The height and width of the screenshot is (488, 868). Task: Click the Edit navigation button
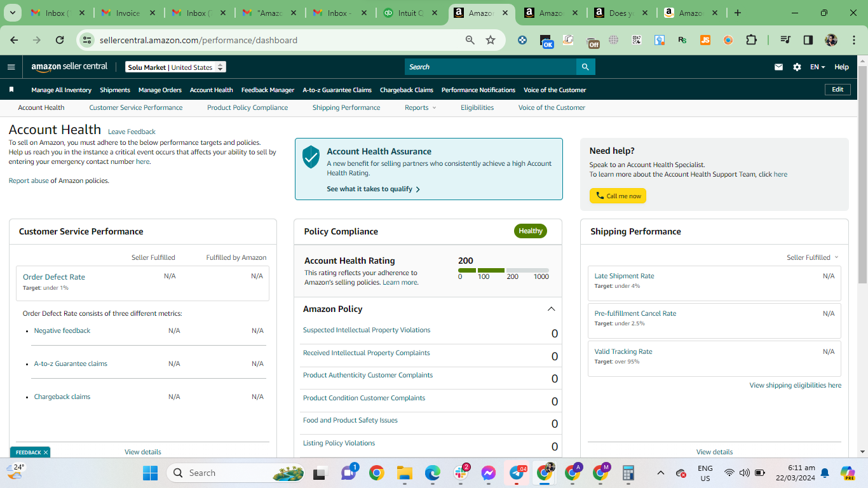pyautogui.click(x=837, y=90)
